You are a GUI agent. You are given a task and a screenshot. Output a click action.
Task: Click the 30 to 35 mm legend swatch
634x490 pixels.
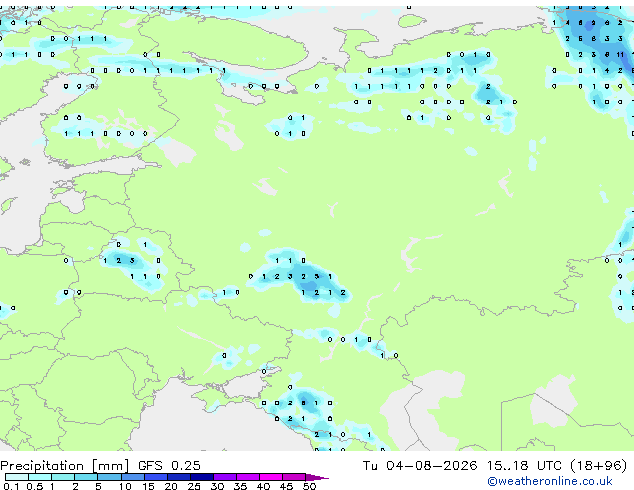(224, 477)
